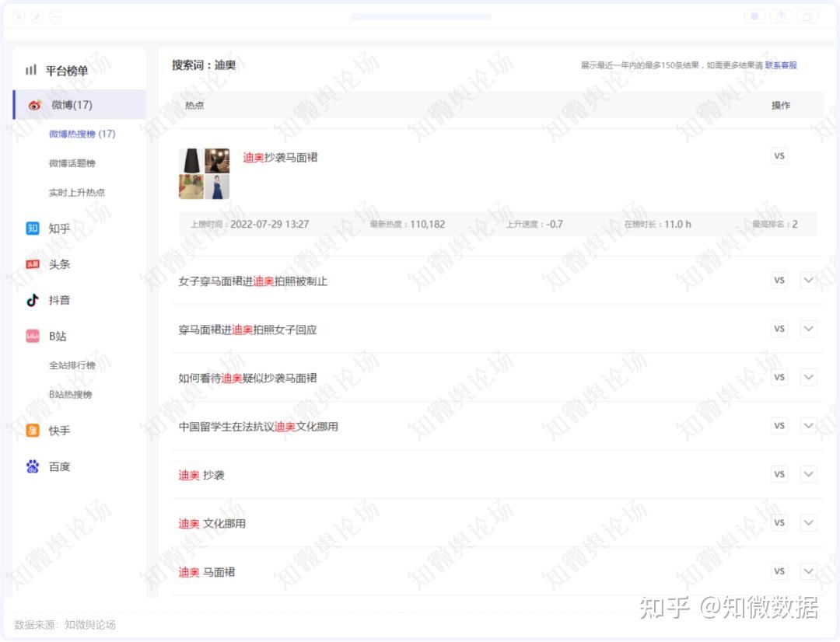840x642 pixels.
Task: Open the 实时上升热点 sub-list
Action: coord(76,192)
